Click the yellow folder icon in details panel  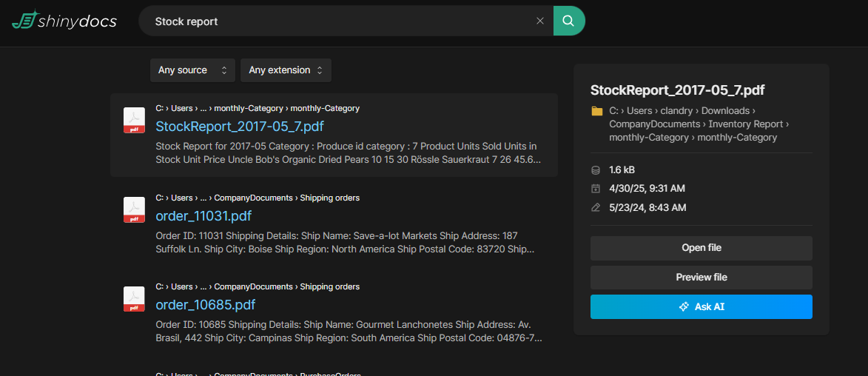pos(597,111)
